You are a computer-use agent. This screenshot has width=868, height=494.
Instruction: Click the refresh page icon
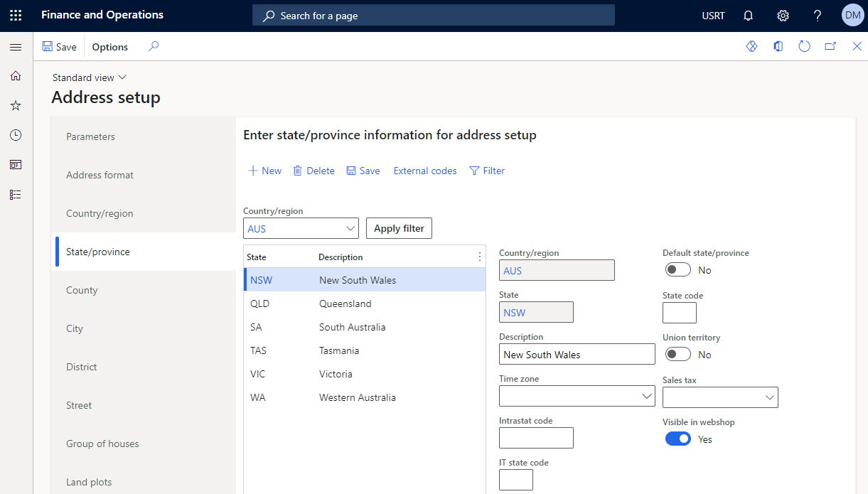(804, 47)
